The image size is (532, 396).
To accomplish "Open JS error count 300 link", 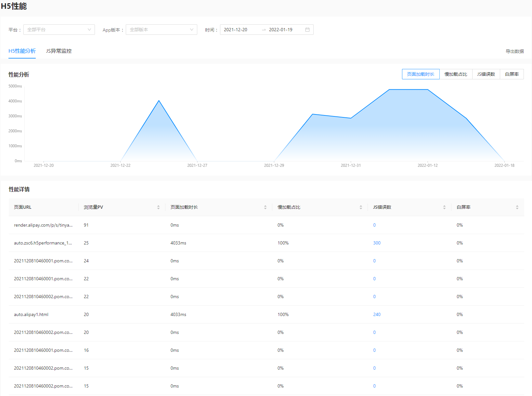I will 377,243.
